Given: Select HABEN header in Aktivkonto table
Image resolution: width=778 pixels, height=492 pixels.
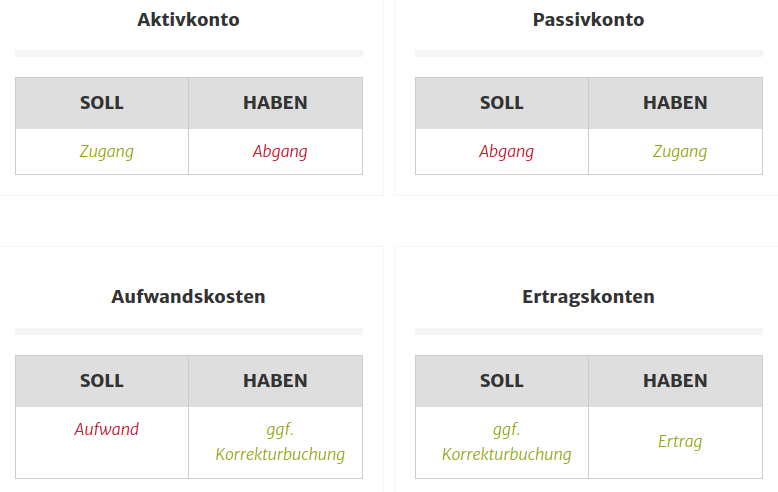Looking at the screenshot, I should [275, 103].
